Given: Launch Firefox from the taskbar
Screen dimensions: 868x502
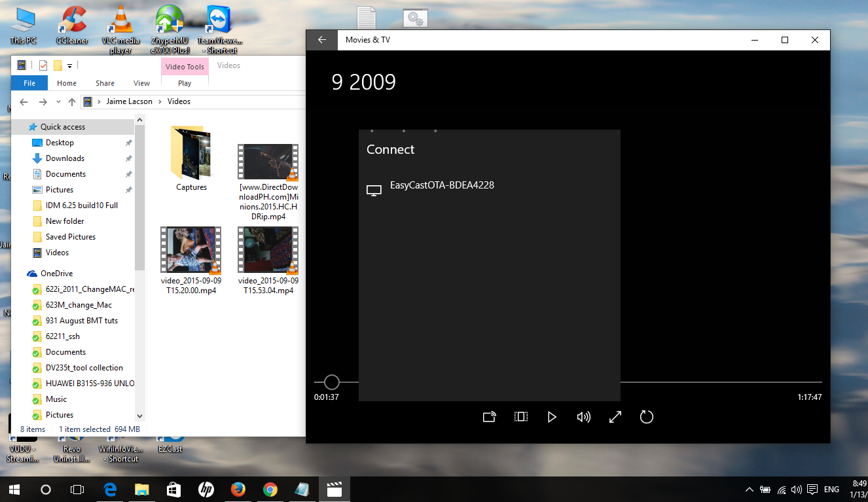Looking at the screenshot, I should 238,489.
